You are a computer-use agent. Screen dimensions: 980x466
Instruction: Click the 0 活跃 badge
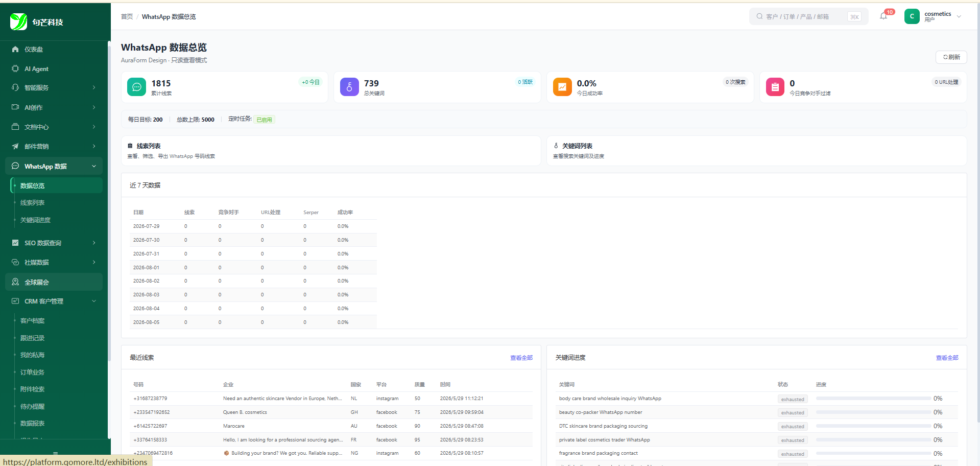tap(525, 82)
